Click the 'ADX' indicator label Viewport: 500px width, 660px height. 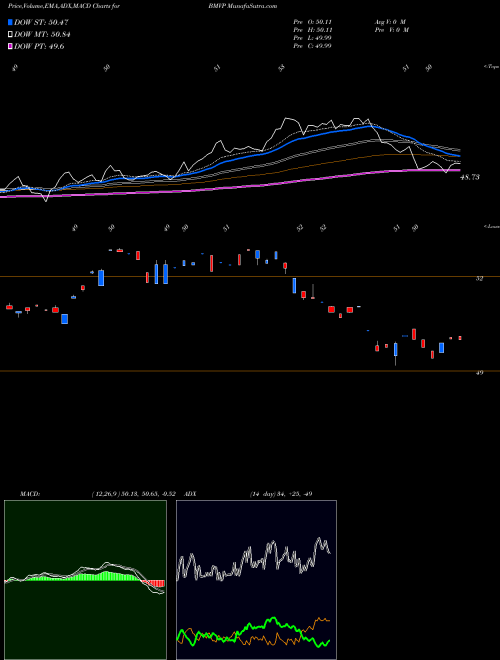click(190, 494)
